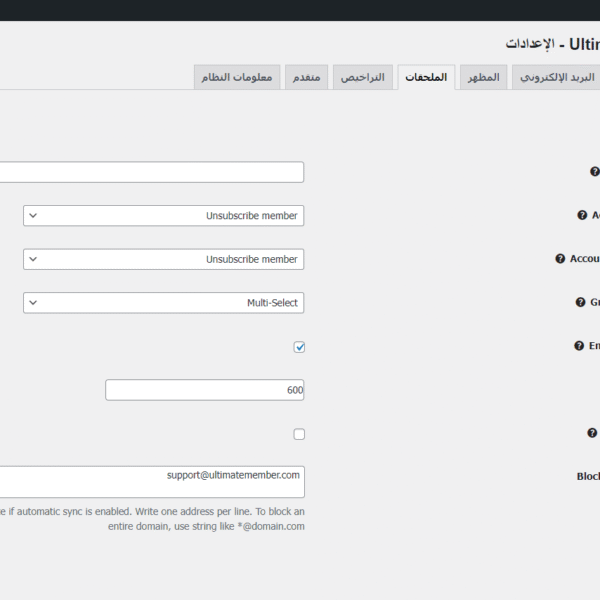Open the first Unsubscribe member dropdown
Viewport: 600px width, 600px height.
164,216
